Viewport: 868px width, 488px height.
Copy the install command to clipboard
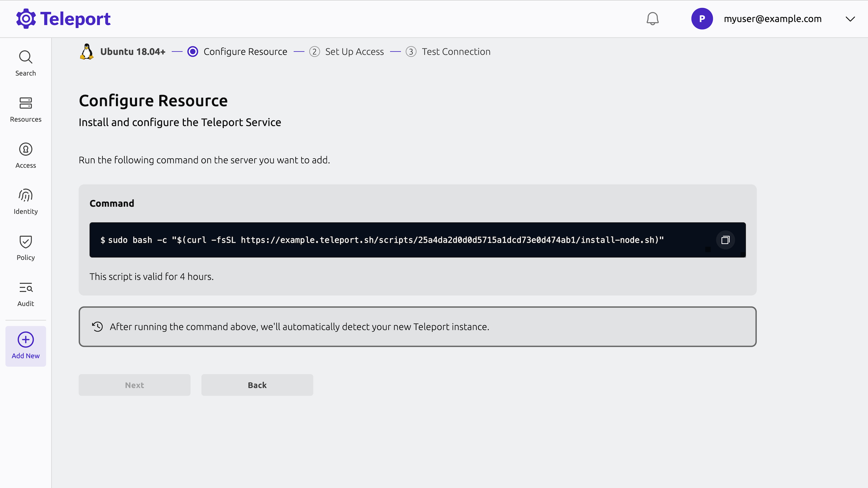(725, 240)
